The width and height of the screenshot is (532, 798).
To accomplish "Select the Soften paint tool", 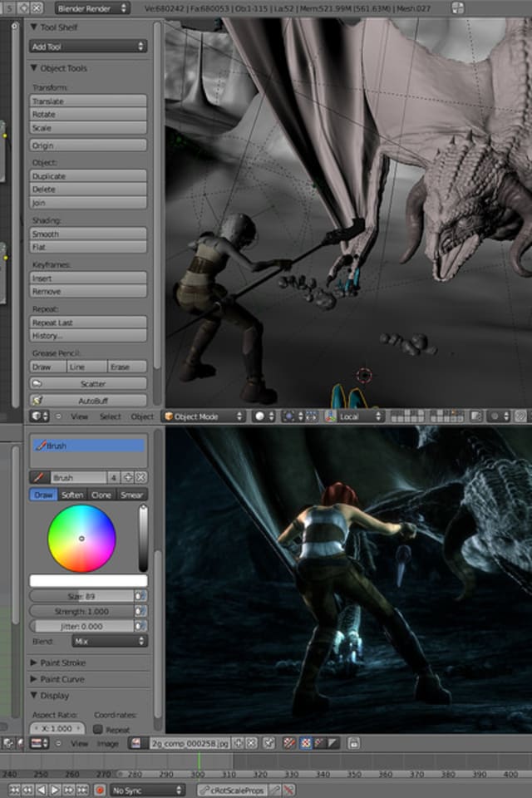I will pos(72,495).
